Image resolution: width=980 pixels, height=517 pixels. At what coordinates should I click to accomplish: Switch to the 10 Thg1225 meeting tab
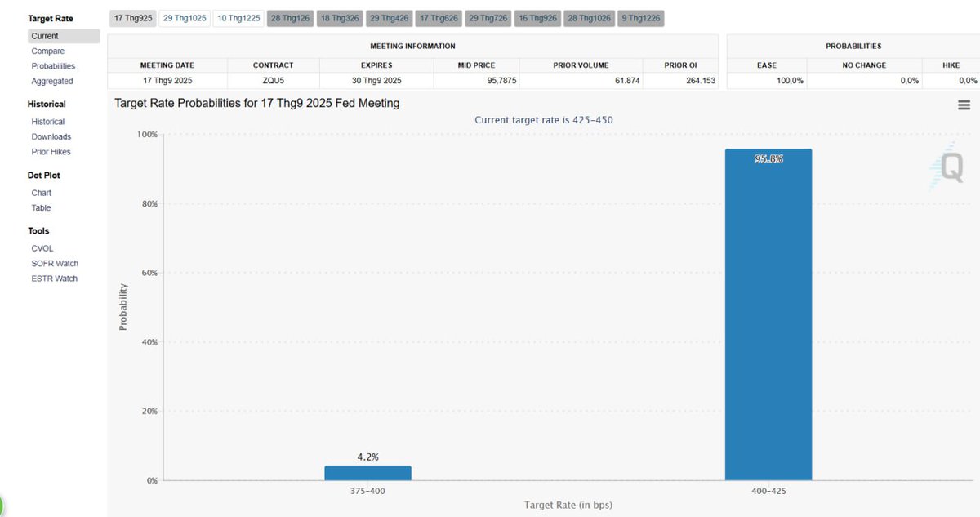tap(238, 18)
